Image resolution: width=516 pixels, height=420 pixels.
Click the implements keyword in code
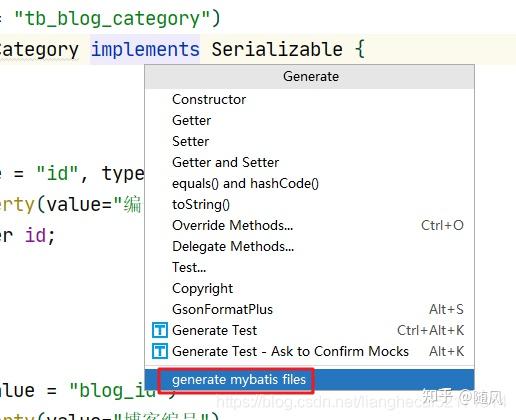pos(145,49)
